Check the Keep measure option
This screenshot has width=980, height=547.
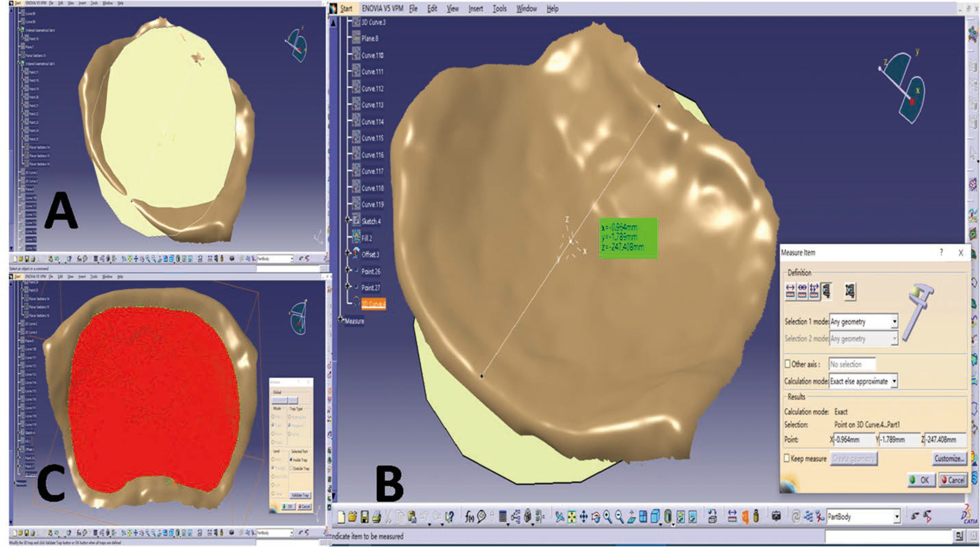(787, 458)
